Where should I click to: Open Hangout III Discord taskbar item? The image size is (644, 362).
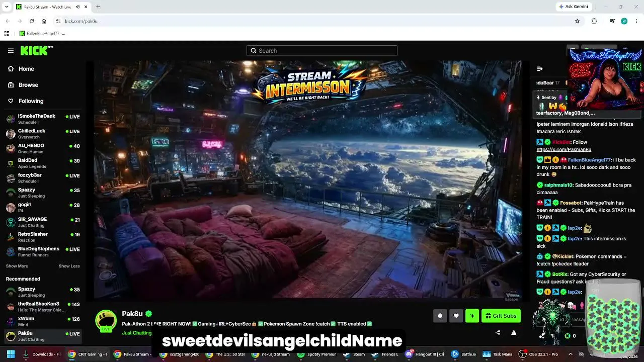pyautogui.click(x=426, y=354)
